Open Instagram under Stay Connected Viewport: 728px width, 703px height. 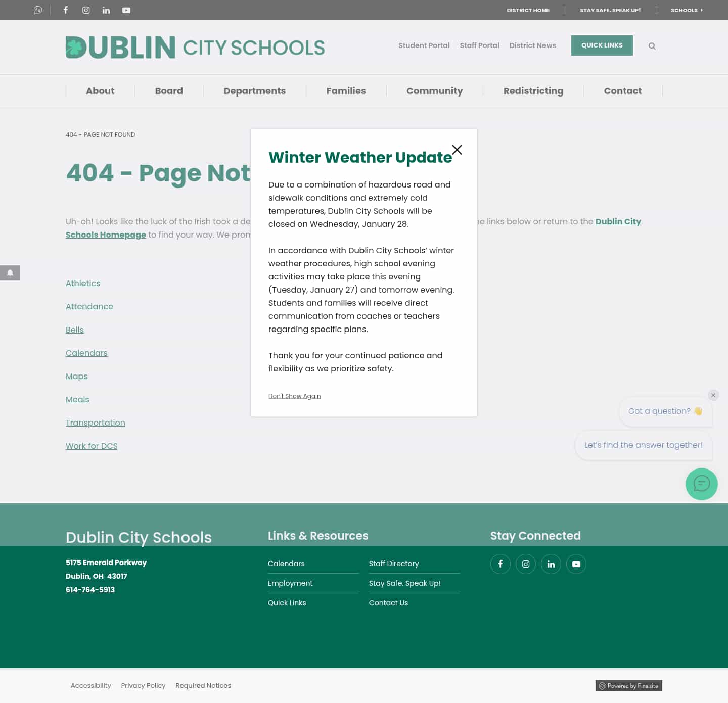[525, 564]
